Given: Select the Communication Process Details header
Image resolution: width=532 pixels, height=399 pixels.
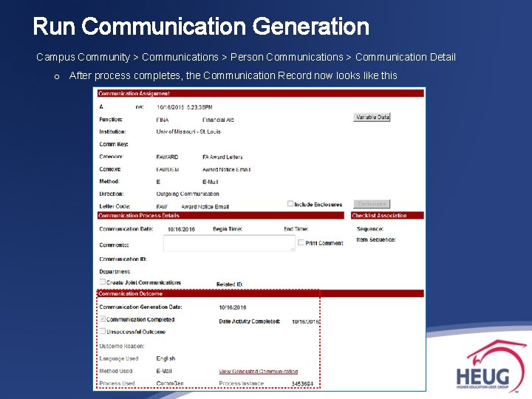Looking at the screenshot, I should [x=220, y=216].
